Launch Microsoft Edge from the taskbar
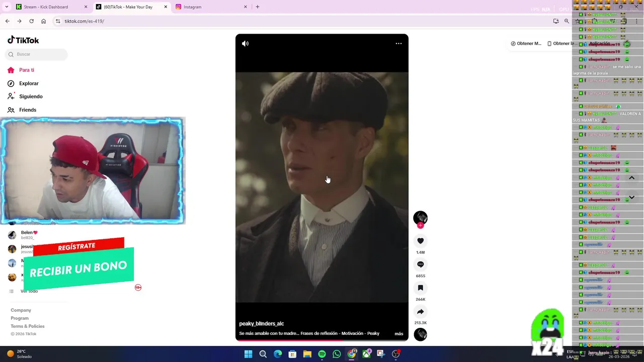 (x=278, y=354)
